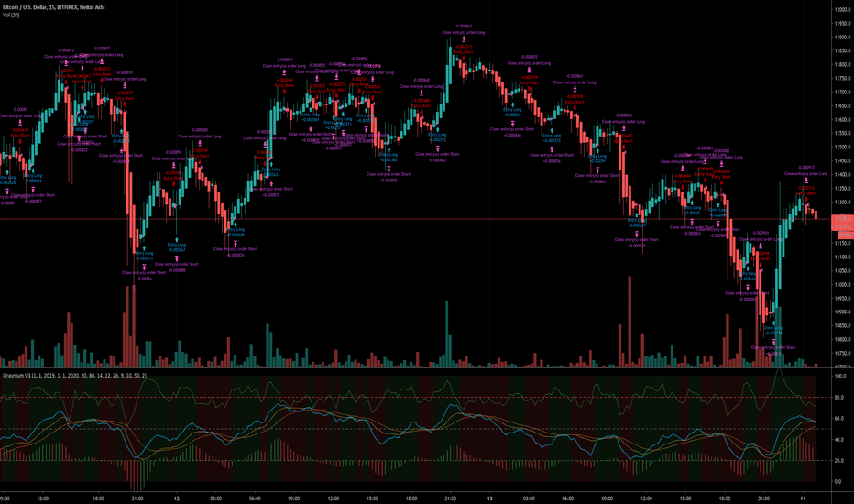
Task: Click the 60.0 oscillator scale label
Action: (840, 419)
